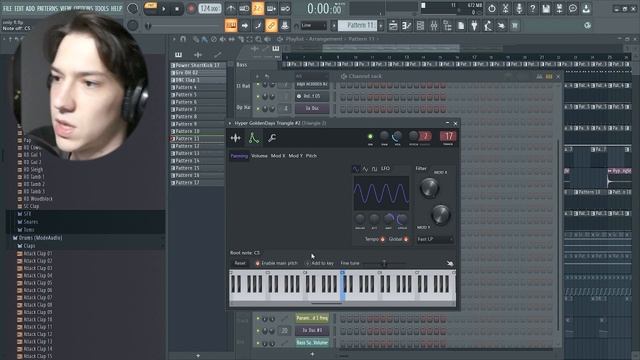Open the ADD menu

(x=31, y=8)
